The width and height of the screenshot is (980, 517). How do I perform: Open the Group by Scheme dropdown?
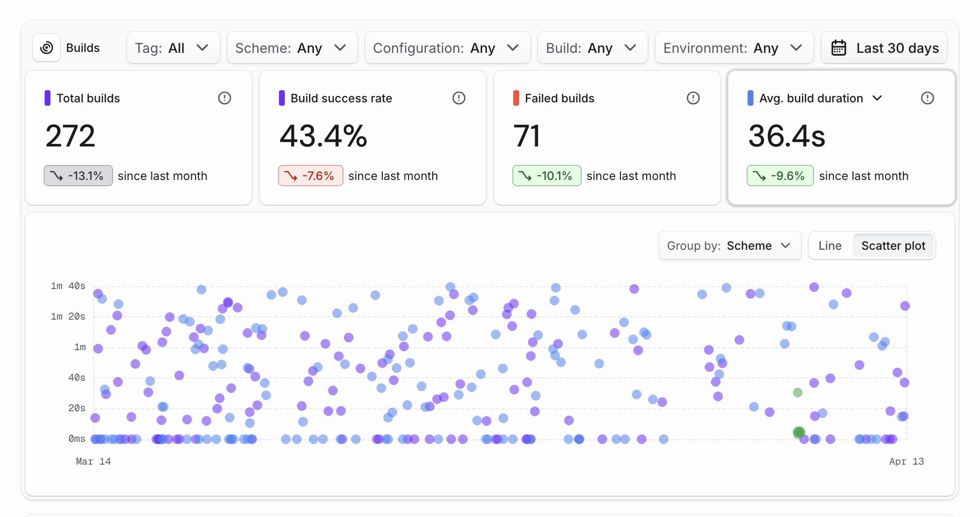click(729, 246)
